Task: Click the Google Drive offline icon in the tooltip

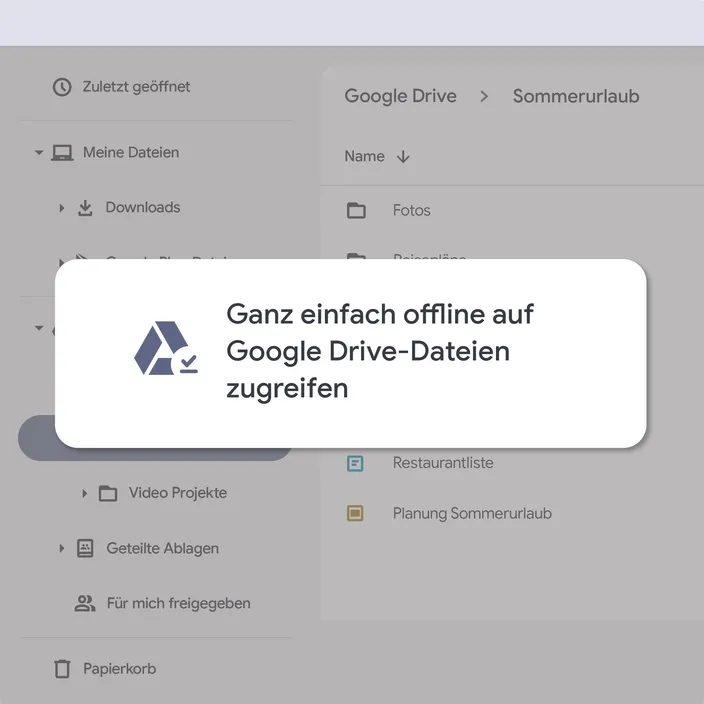Action: pos(166,348)
